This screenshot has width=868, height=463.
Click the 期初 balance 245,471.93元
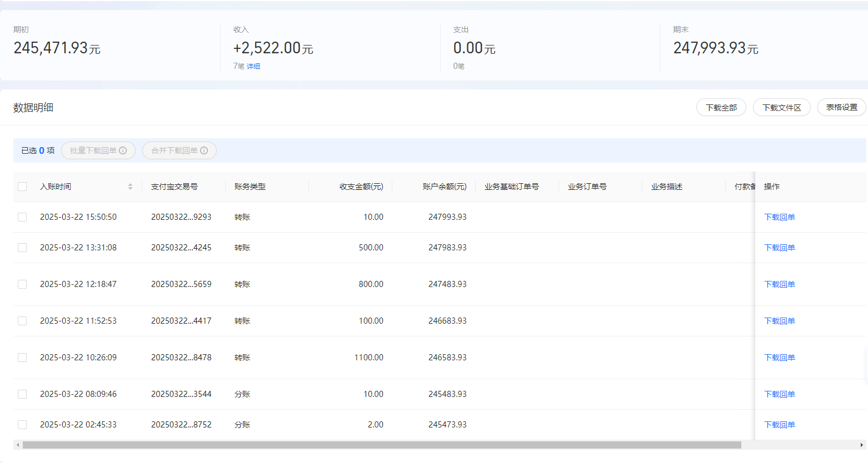tap(57, 48)
